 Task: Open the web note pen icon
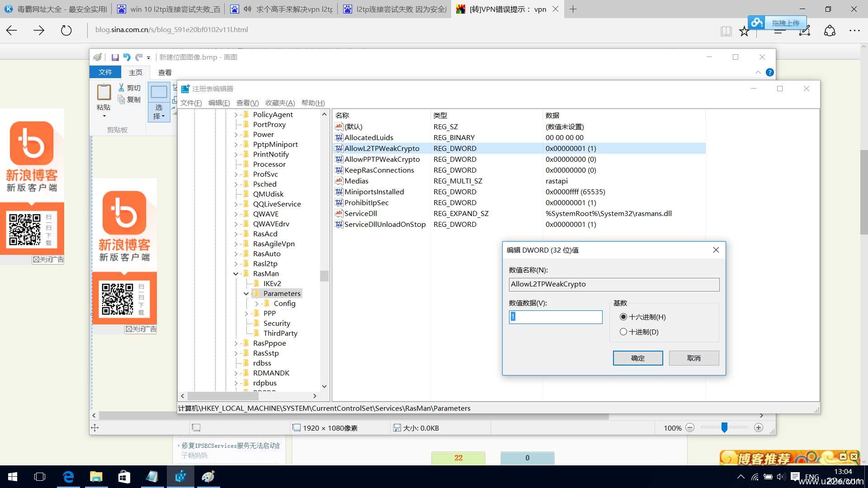[805, 31]
